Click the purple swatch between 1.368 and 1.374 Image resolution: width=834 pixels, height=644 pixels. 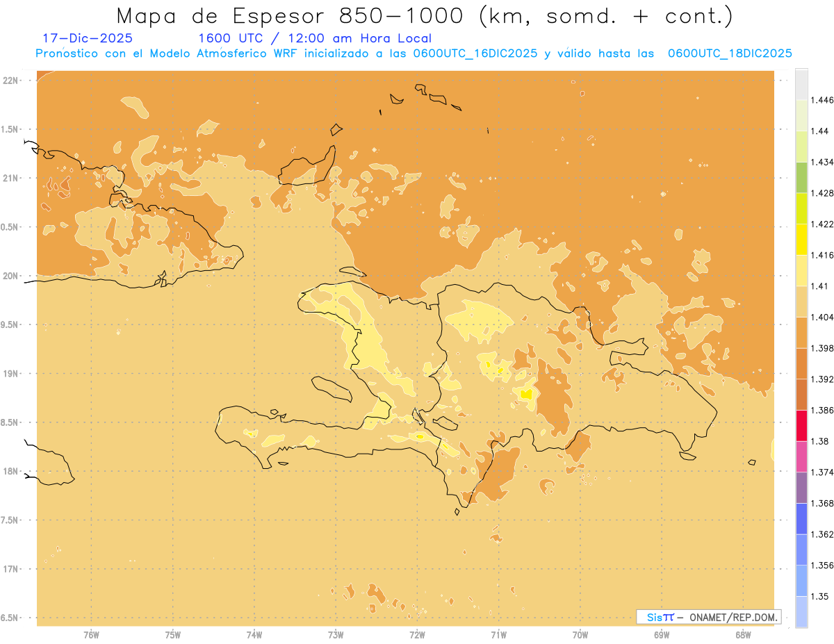801,487
